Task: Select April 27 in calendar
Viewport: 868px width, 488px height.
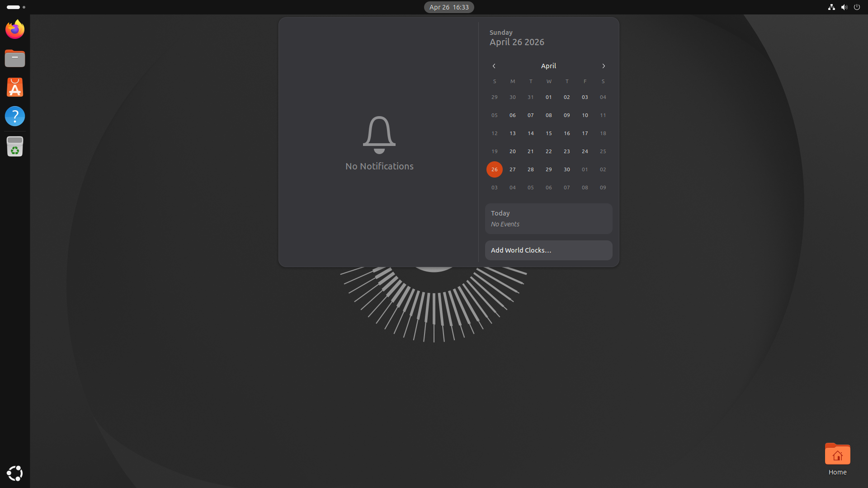Action: tap(513, 169)
